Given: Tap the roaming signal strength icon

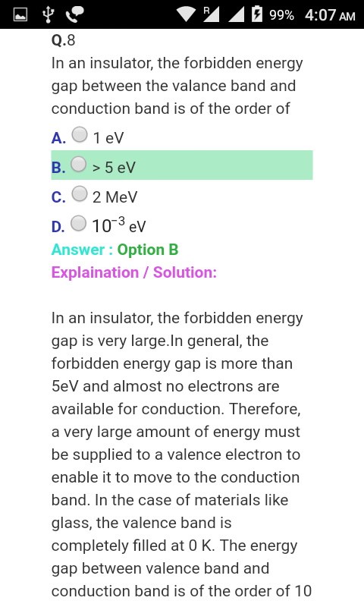Looking at the screenshot, I should point(212,14).
